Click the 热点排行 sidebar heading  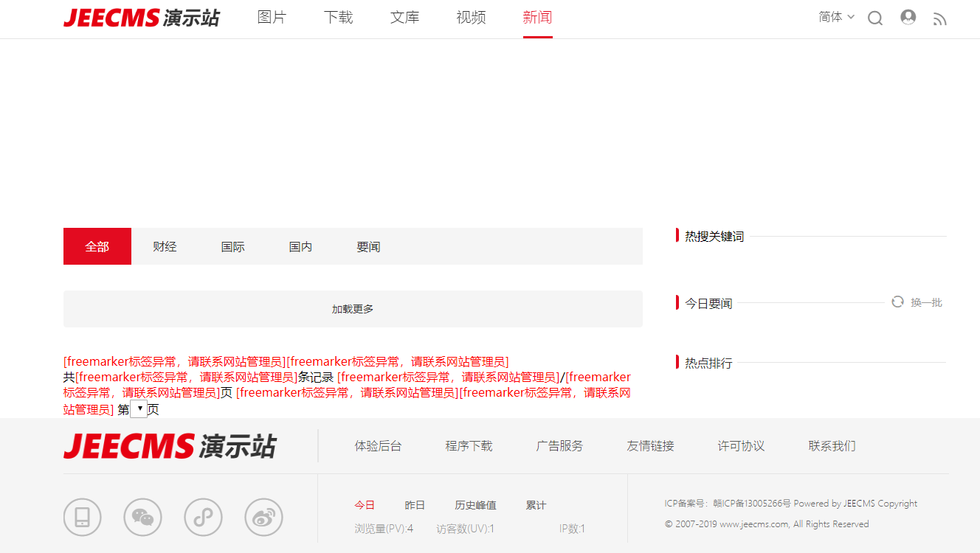click(708, 363)
